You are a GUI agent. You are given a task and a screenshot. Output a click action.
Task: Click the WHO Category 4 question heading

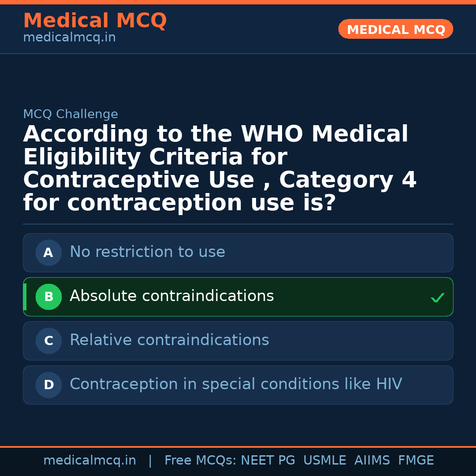tap(219, 169)
